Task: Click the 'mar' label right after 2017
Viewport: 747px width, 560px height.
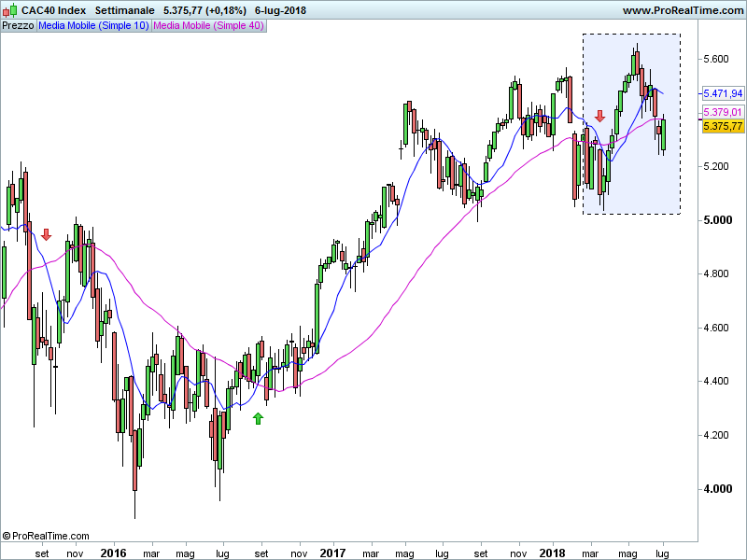Action: (x=371, y=553)
